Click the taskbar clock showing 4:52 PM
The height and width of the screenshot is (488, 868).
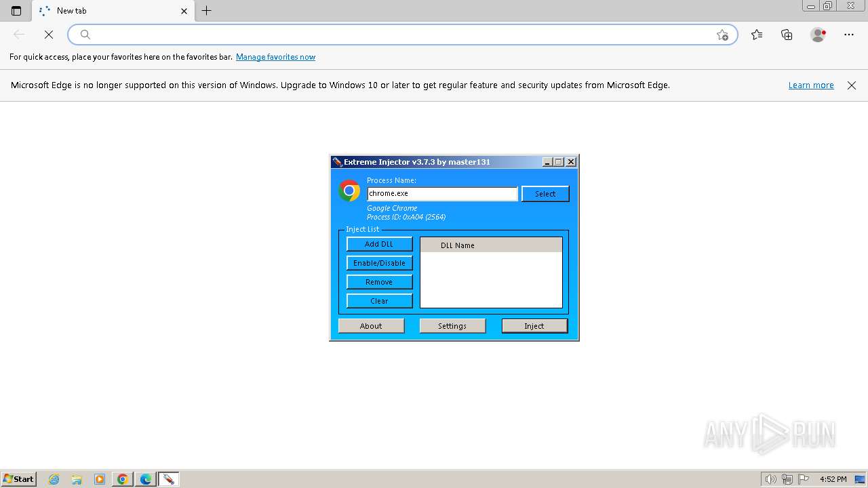pos(833,479)
